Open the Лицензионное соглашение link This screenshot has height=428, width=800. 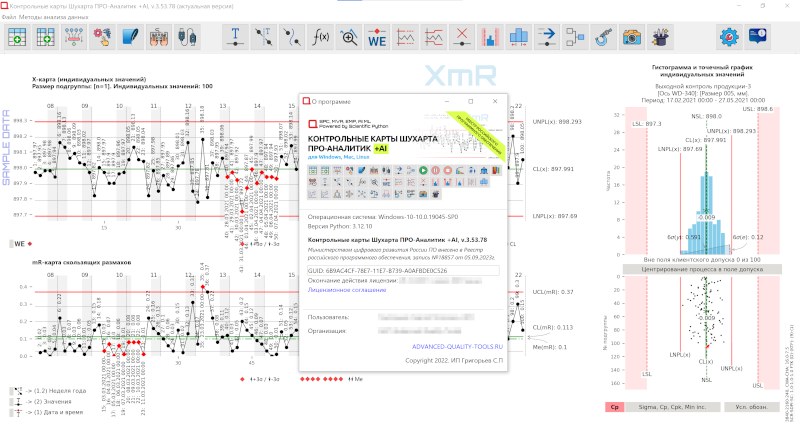tap(347, 290)
